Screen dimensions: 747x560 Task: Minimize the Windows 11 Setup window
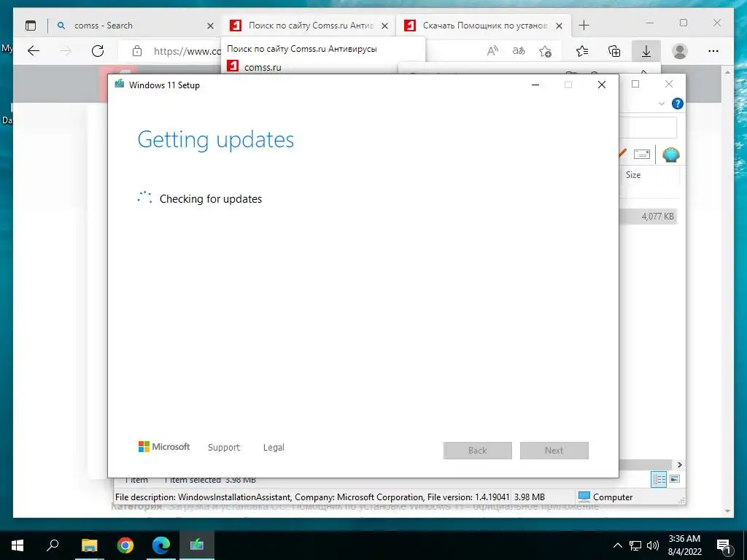coord(535,85)
